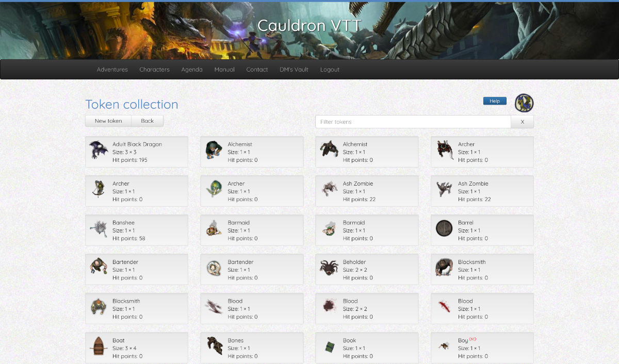Click the Cauldron VTT banner title

309,26
